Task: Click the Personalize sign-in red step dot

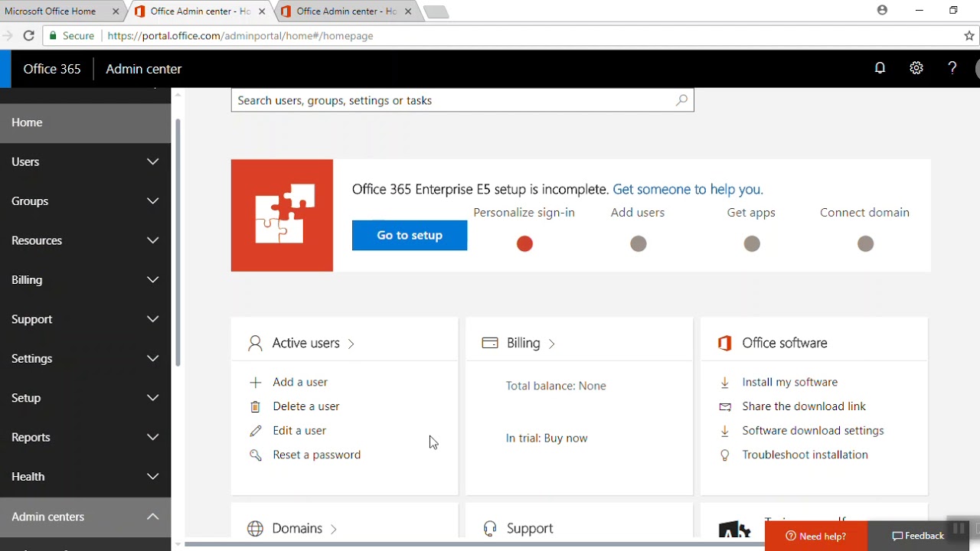Action: (x=524, y=243)
